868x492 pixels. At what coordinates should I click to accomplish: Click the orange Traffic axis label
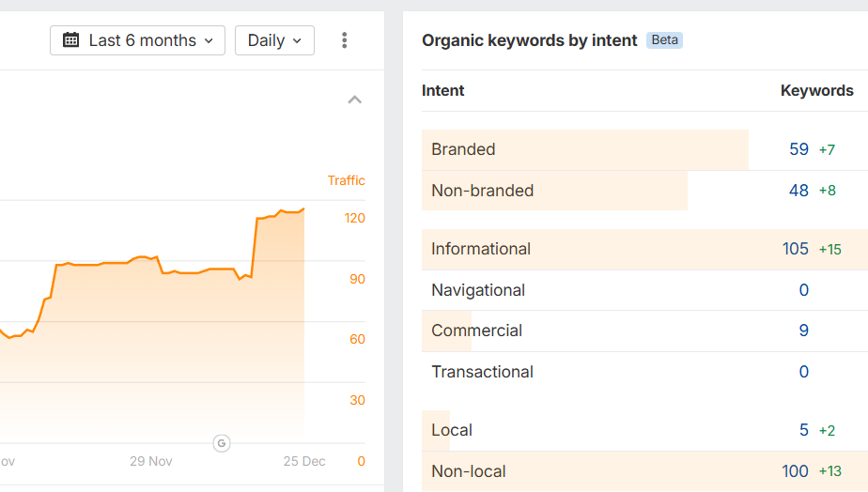click(x=346, y=180)
